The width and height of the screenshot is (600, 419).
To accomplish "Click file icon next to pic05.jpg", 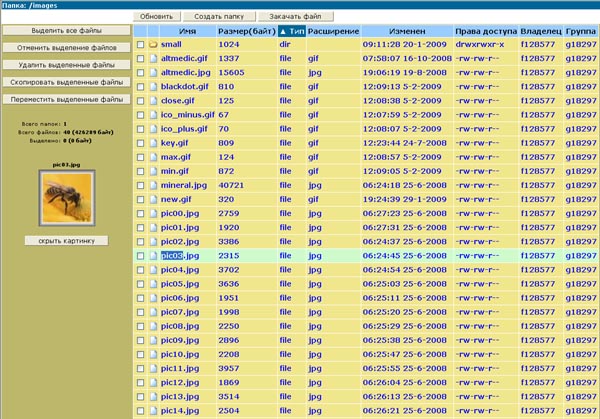I will pos(153,284).
